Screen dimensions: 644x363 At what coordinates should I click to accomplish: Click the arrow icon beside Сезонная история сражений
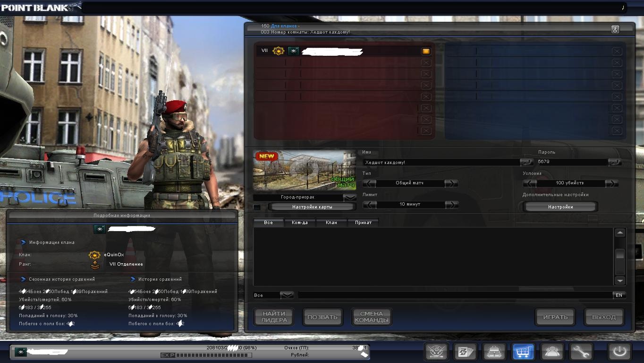pyautogui.click(x=23, y=279)
